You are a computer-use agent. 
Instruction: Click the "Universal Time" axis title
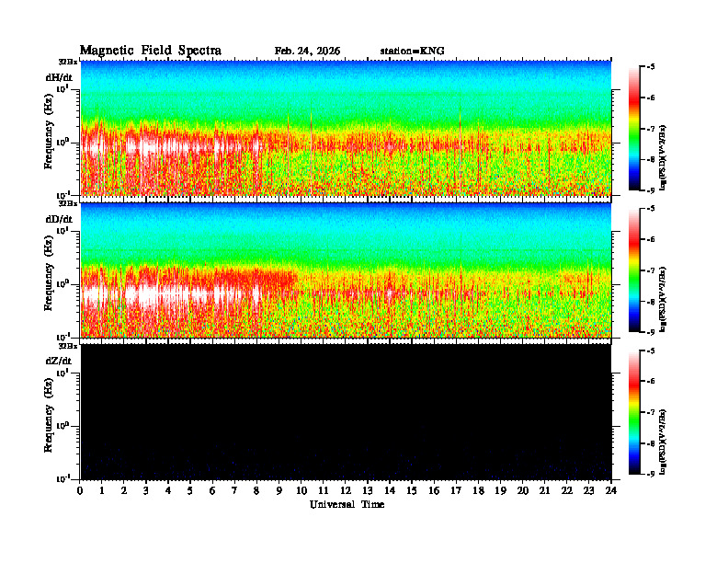click(x=347, y=504)
